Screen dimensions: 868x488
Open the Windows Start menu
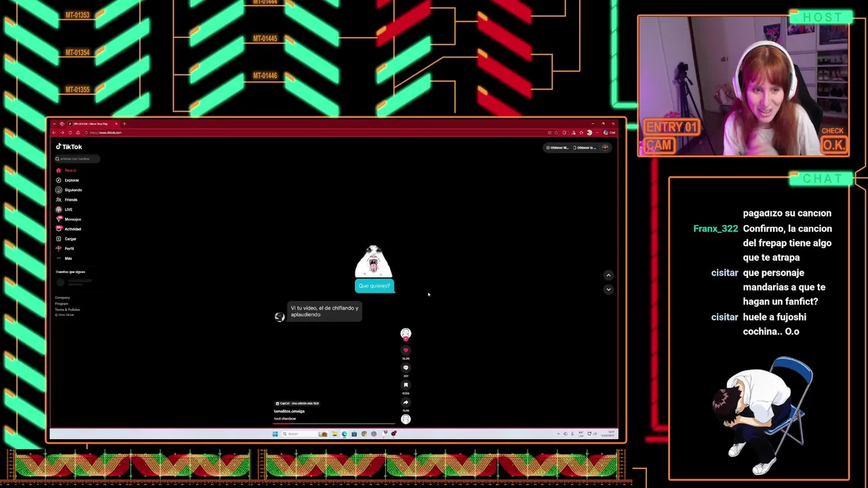[x=275, y=434]
